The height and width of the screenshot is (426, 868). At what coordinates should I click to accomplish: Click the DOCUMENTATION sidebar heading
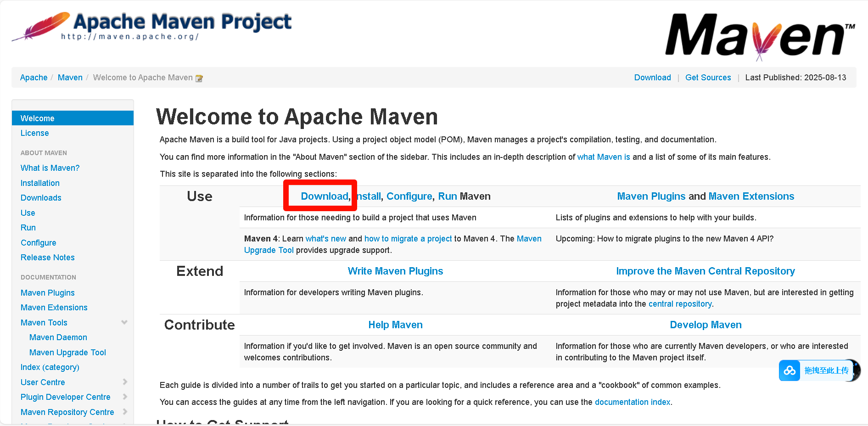pos(48,277)
